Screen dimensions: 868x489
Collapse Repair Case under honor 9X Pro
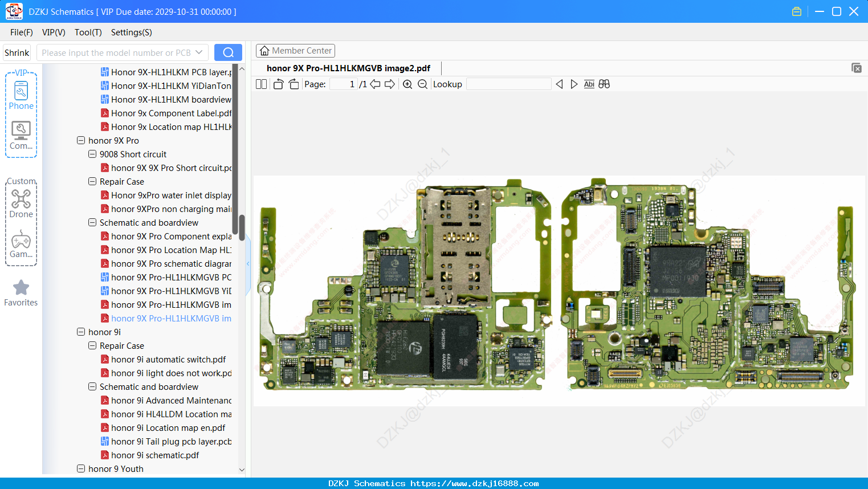[92, 181]
